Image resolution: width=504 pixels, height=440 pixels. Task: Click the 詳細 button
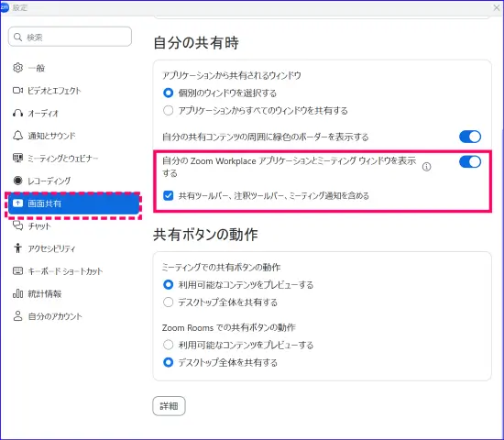point(170,405)
